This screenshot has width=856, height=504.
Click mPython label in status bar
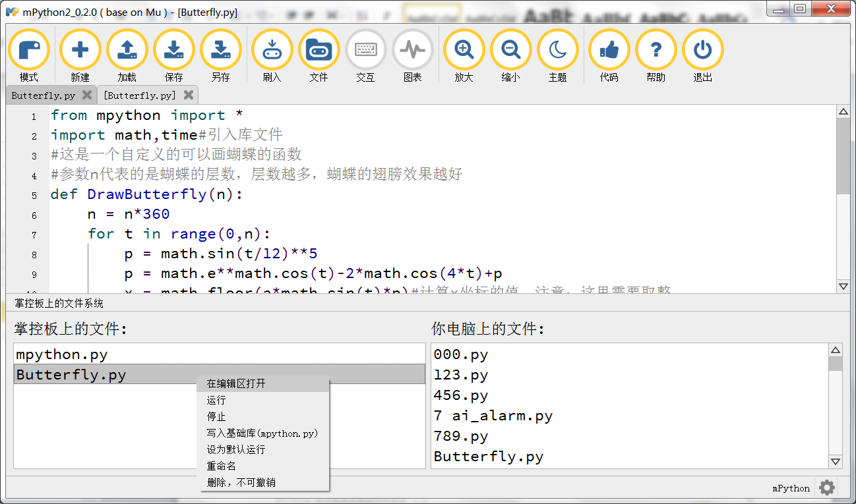(x=791, y=488)
